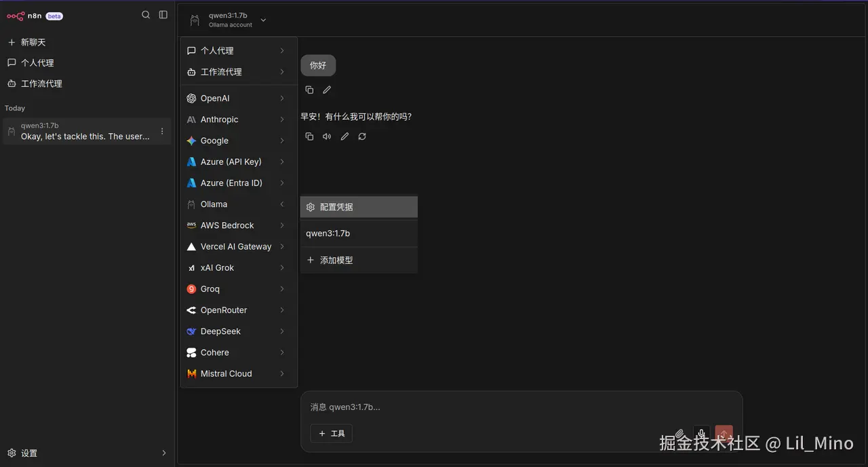Viewport: 868px width, 467px height.
Task: Choose the qwen3:1.7b model in the submenu
Action: (359, 233)
